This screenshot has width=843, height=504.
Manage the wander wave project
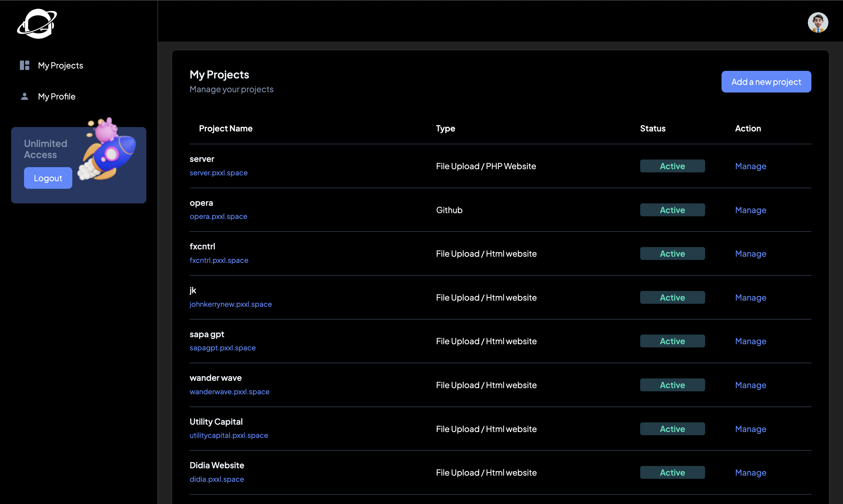pos(751,385)
